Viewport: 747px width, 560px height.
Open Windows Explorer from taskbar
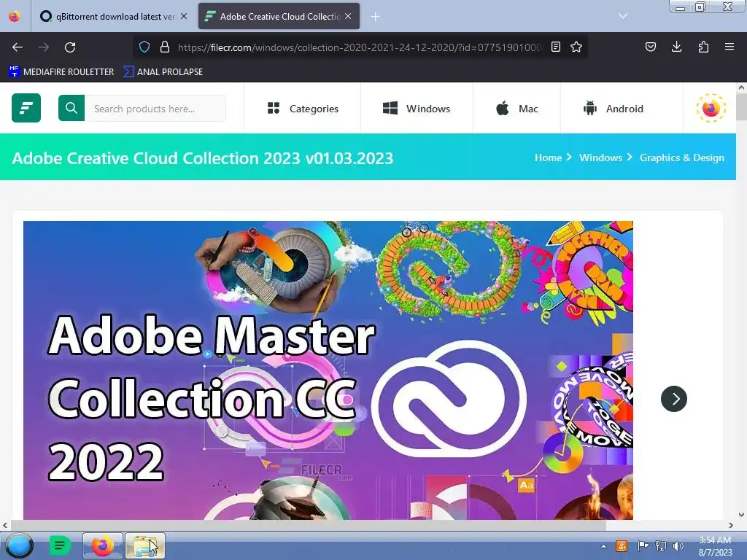pyautogui.click(x=145, y=545)
